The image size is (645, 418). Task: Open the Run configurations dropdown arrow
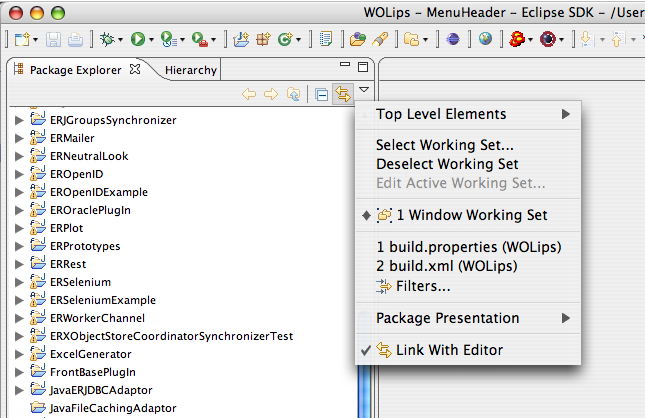pyautogui.click(x=151, y=40)
